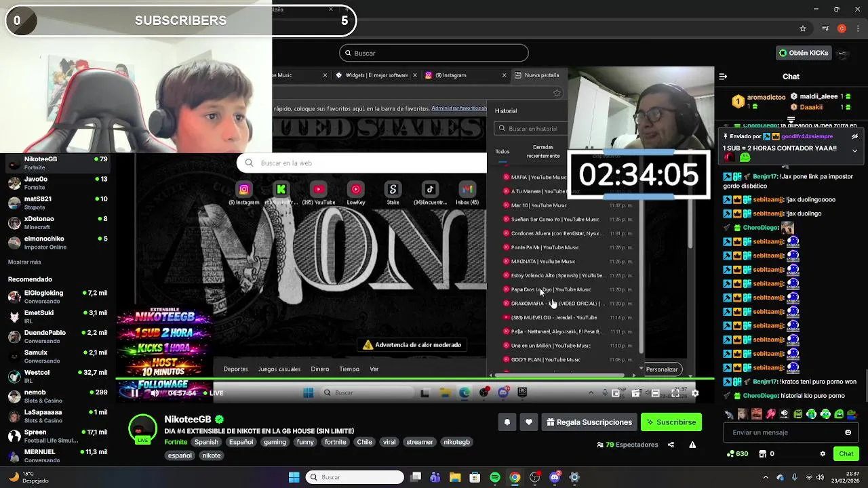
Task: Open Chrome three-dot menu
Action: tap(858, 28)
